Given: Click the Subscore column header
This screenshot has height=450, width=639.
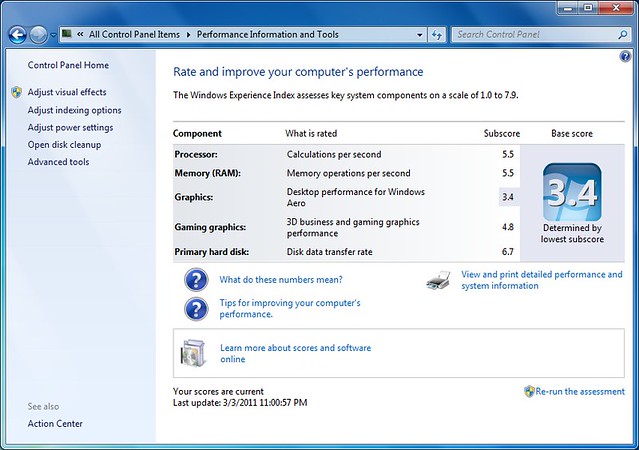Looking at the screenshot, I should [502, 134].
